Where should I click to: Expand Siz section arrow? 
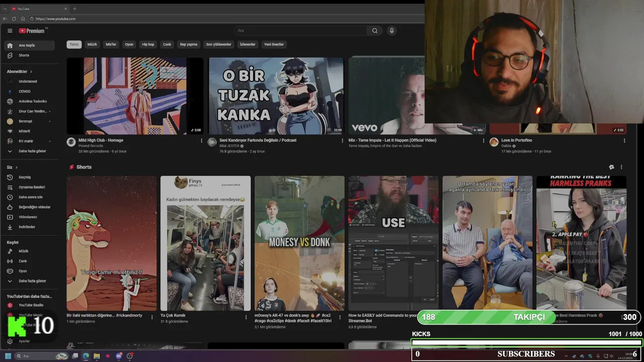(17, 167)
